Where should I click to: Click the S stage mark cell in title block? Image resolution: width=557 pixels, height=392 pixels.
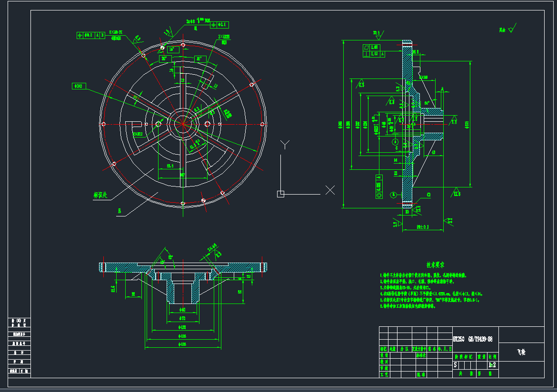(x=456, y=365)
